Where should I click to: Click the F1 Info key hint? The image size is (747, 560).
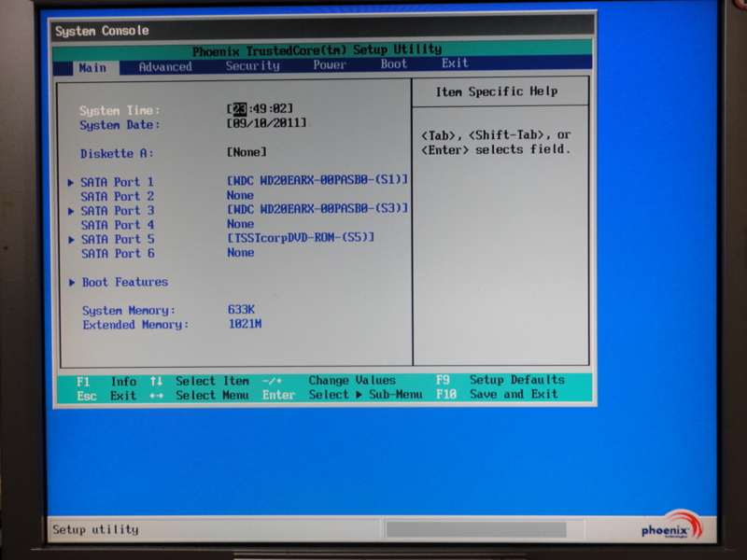106,382
